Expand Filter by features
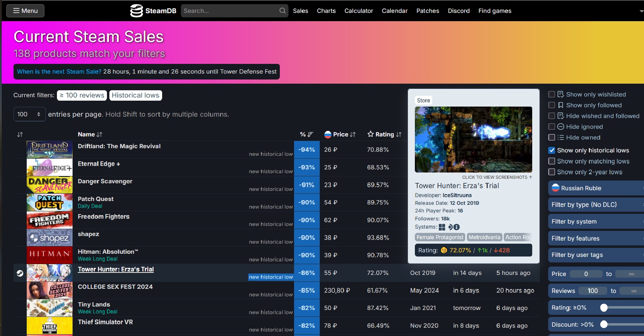 coord(596,238)
